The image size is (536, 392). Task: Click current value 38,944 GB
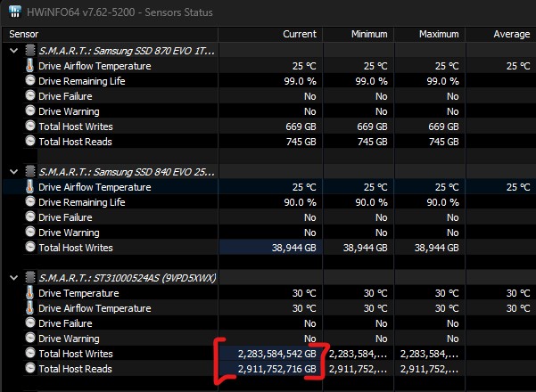click(x=294, y=248)
